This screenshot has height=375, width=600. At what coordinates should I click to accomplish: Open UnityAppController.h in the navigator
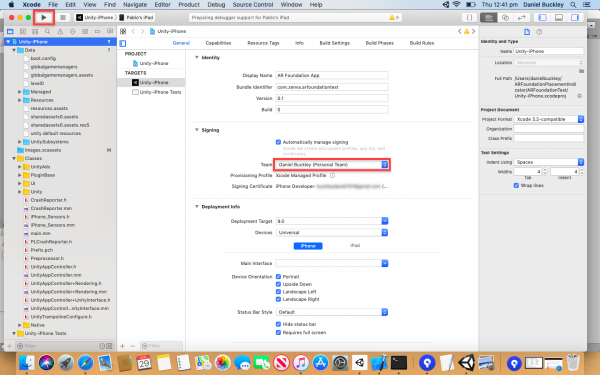pos(53,267)
